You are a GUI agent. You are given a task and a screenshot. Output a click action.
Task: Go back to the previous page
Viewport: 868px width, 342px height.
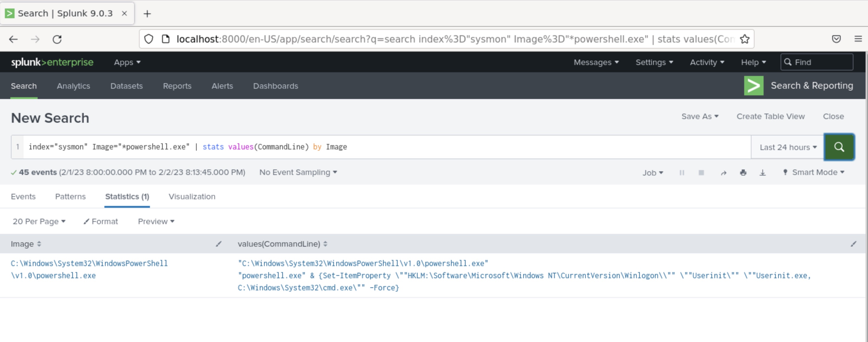pyautogui.click(x=13, y=39)
